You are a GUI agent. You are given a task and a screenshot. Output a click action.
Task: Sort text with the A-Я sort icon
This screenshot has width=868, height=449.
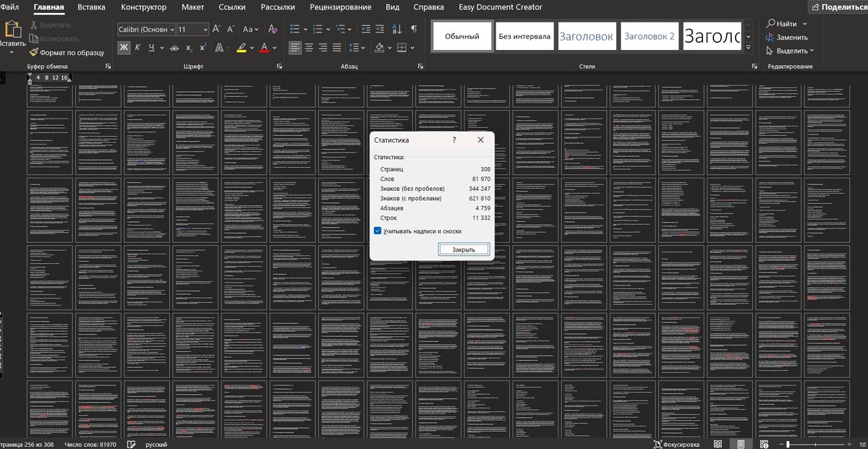397,30
